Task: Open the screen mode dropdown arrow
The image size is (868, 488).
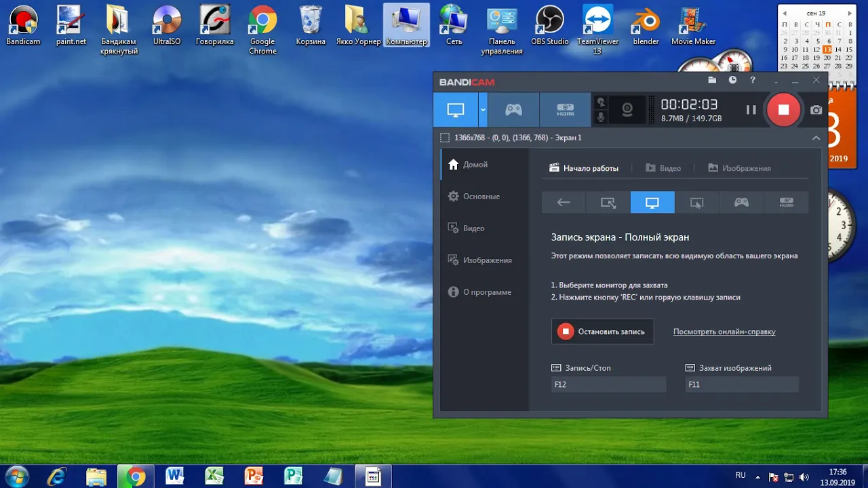Action: pyautogui.click(x=483, y=110)
